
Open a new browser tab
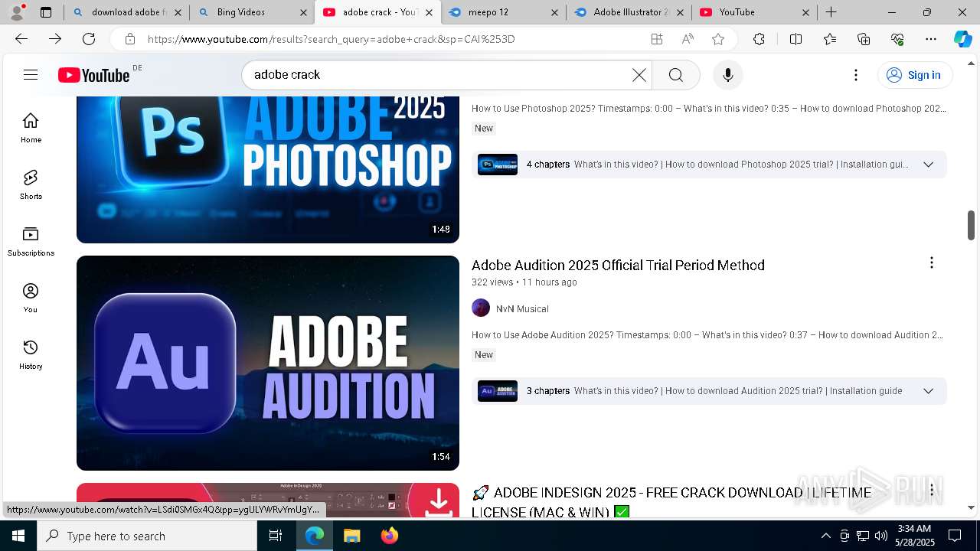tap(831, 12)
